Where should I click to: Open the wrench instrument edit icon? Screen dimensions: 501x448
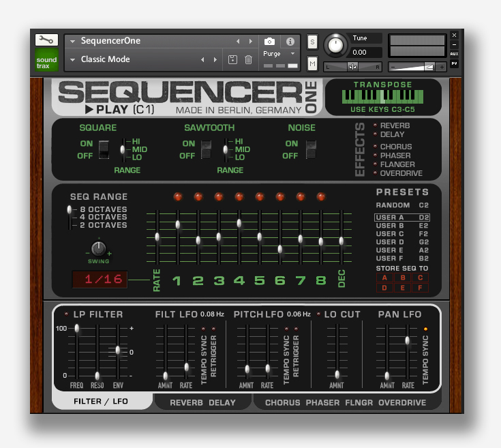[x=46, y=40]
